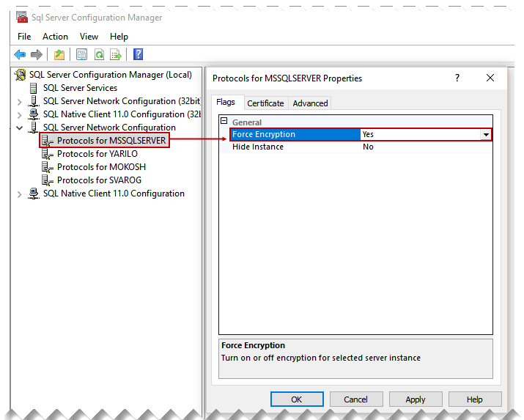Screen dimensions: 524x420
Task: Click the SQL Server Services icon
Action: pos(33,88)
